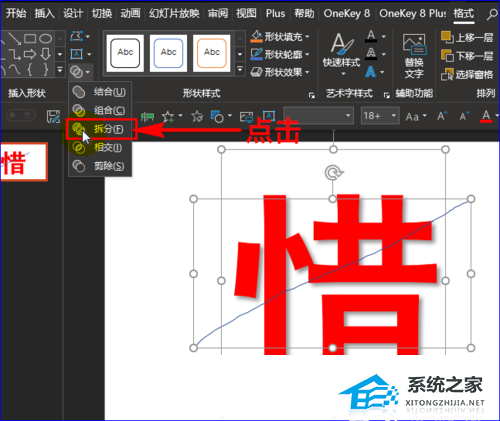Pick the rectangle shape in gallery
Viewport: 500px width, 421px height.
click(30, 38)
